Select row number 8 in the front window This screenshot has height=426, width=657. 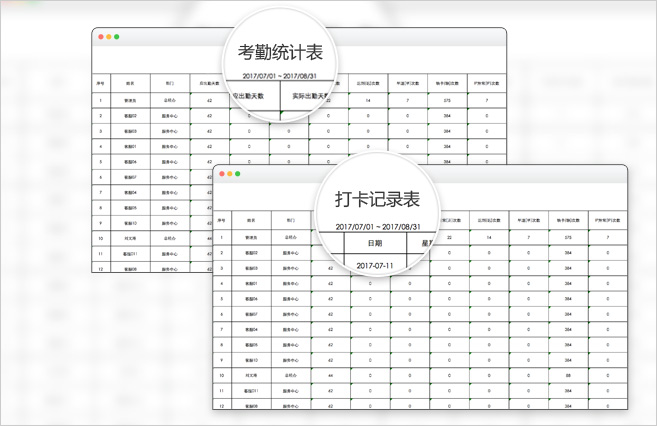point(222,345)
